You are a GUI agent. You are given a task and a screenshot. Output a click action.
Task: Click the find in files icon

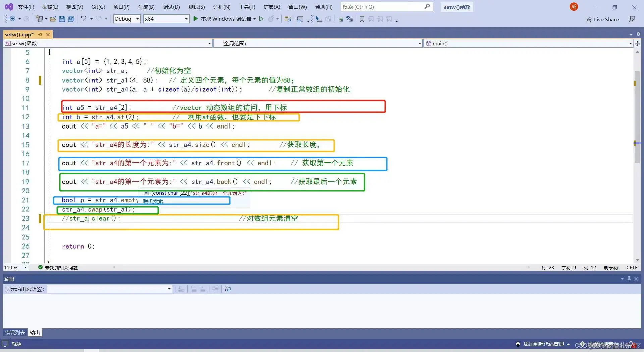tap(288, 19)
